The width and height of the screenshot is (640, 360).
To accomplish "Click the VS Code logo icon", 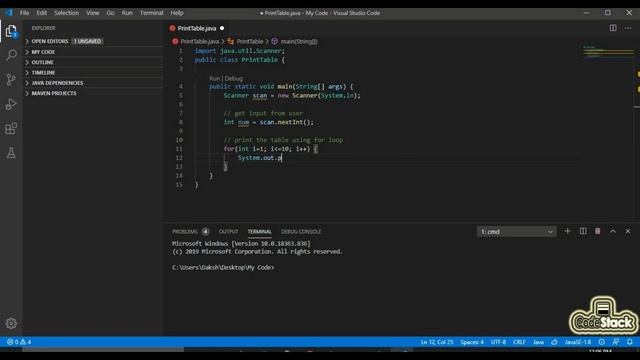I will (9, 13).
